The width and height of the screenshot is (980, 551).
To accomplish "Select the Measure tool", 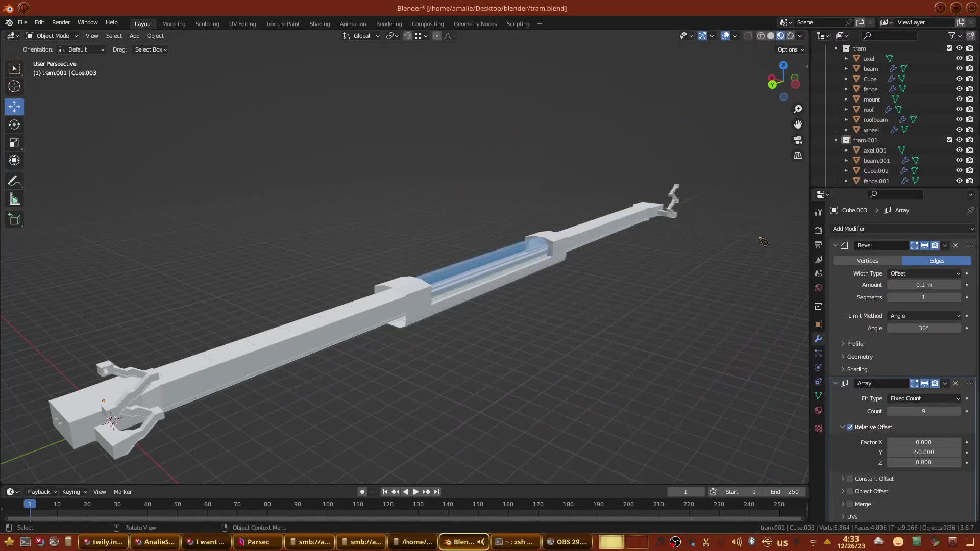I will coord(14,199).
